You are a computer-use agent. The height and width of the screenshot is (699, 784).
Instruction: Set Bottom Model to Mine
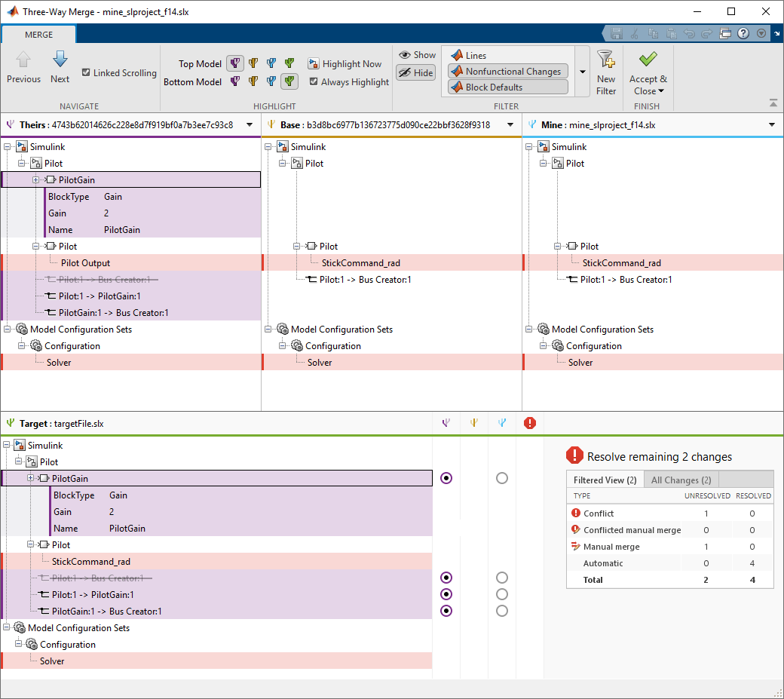(x=271, y=81)
